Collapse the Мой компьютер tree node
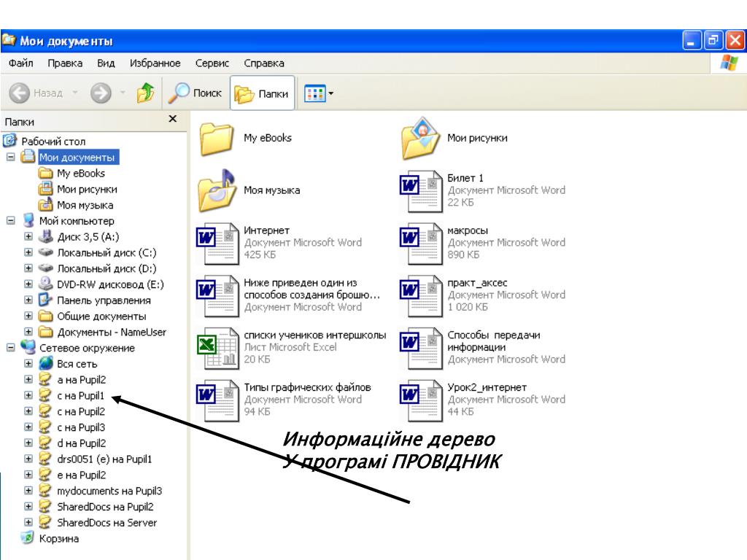 pyautogui.click(x=10, y=220)
